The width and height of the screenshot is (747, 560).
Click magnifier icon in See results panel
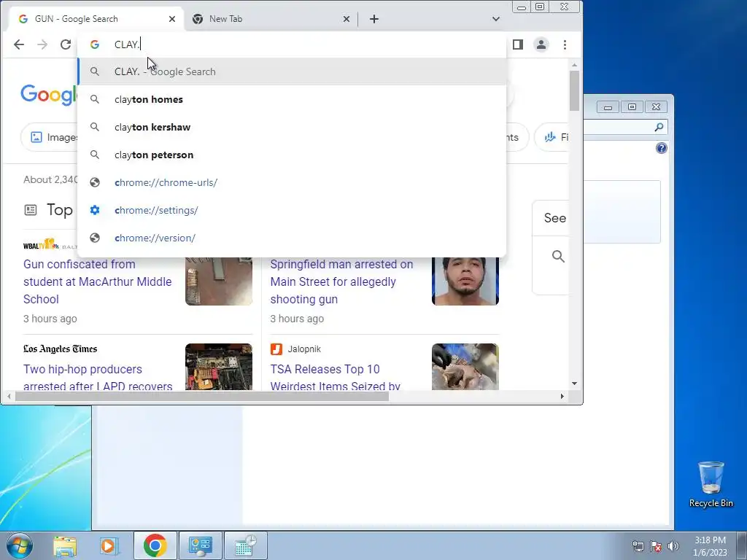click(558, 256)
